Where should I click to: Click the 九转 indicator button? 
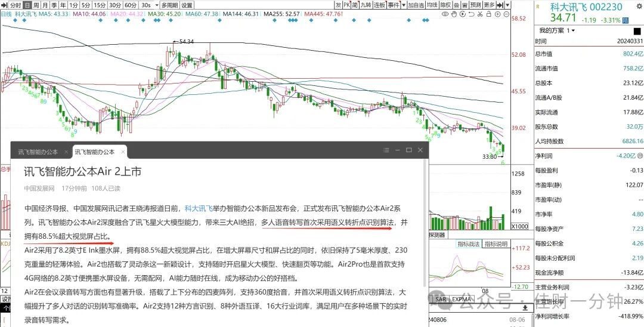click(x=366, y=5)
